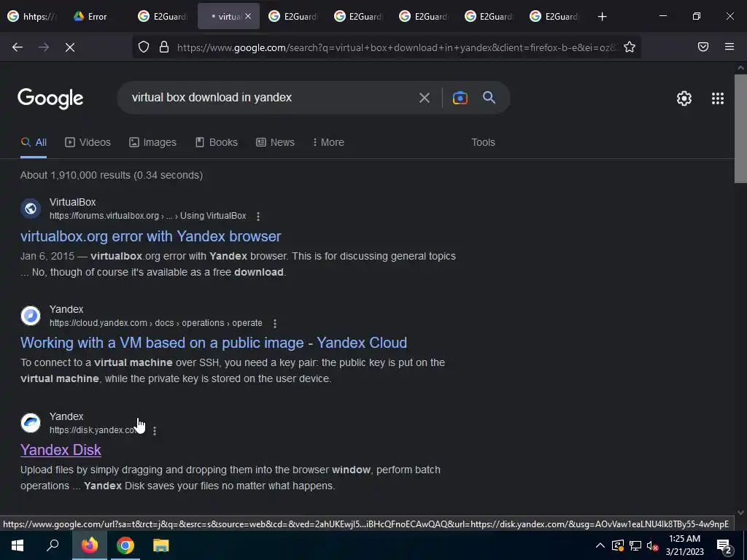Open a new browser tab
This screenshot has height=560, width=747.
pos(602,17)
